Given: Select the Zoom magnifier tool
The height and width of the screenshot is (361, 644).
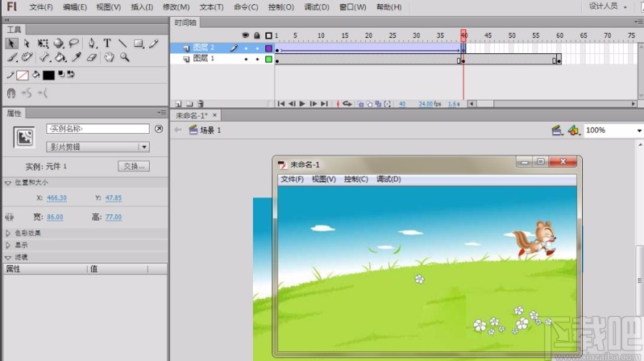Looking at the screenshot, I should (x=125, y=57).
